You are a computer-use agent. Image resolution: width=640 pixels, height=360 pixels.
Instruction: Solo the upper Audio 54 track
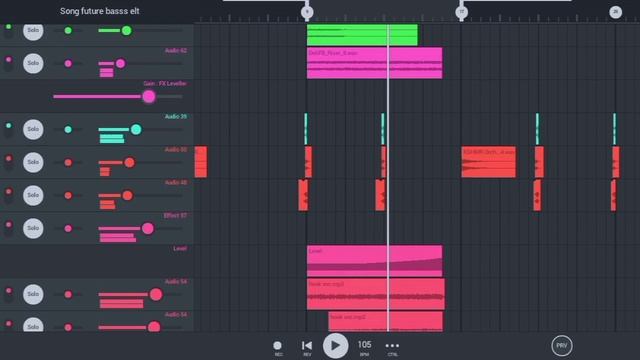(33, 294)
